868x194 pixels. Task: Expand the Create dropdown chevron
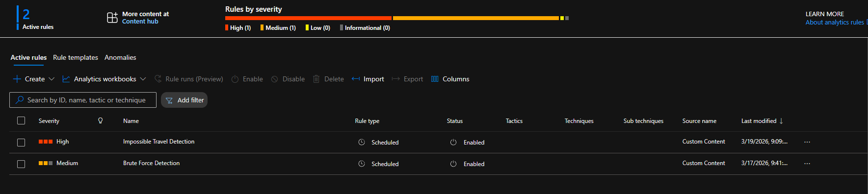click(x=52, y=79)
